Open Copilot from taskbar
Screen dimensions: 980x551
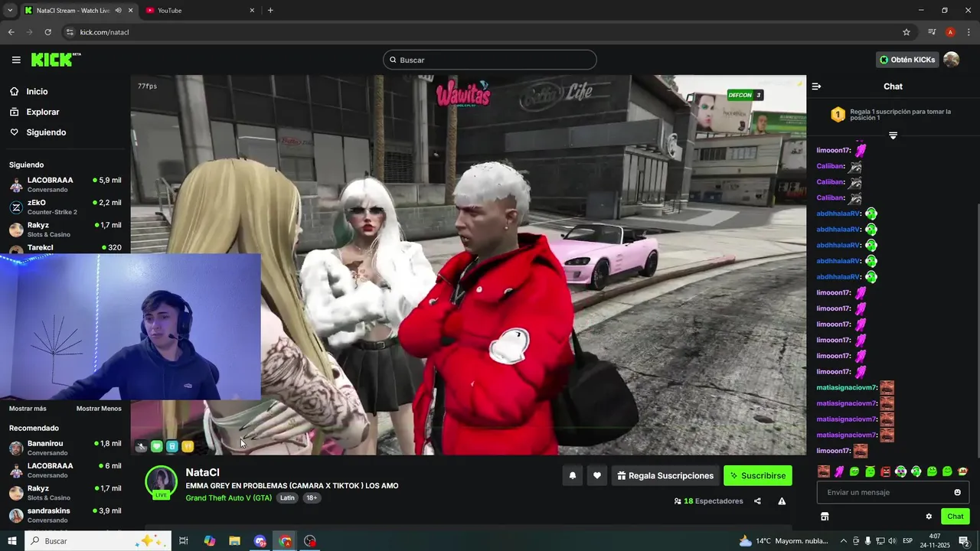tap(210, 541)
